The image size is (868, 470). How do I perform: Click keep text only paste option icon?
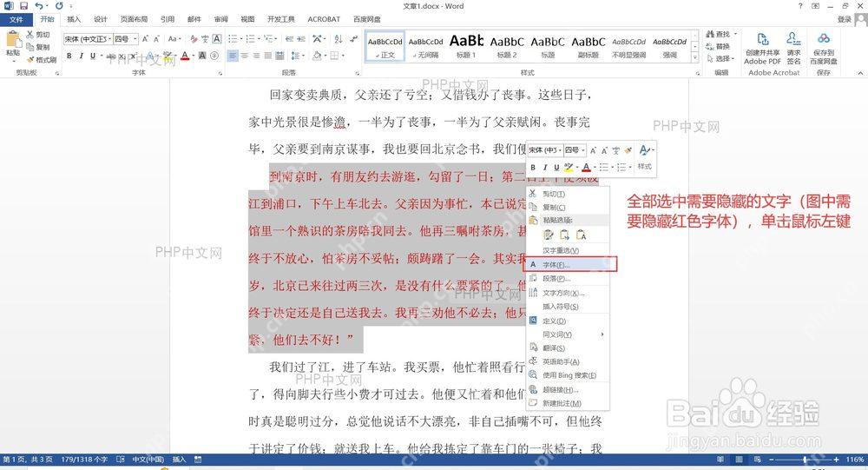581,235
